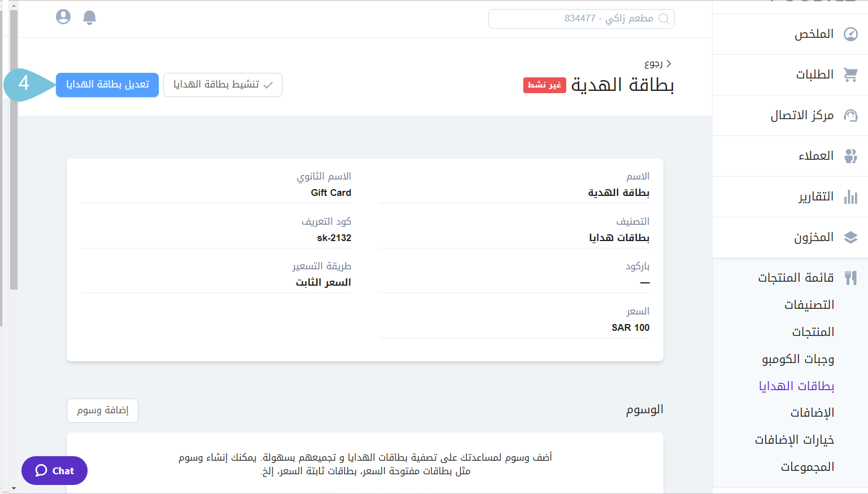868x494 pixels.
Task: Go to الإضافات submenu item
Action: 813,413
